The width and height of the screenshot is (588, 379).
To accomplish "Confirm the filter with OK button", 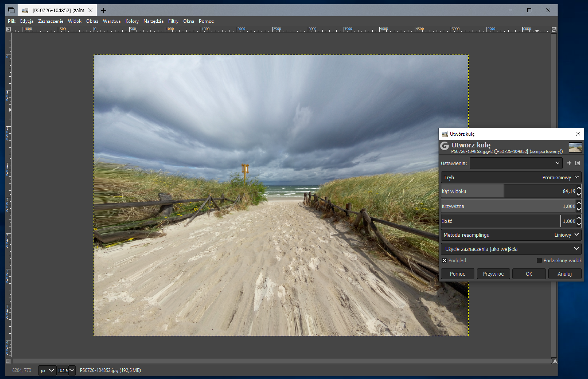I will 529,274.
